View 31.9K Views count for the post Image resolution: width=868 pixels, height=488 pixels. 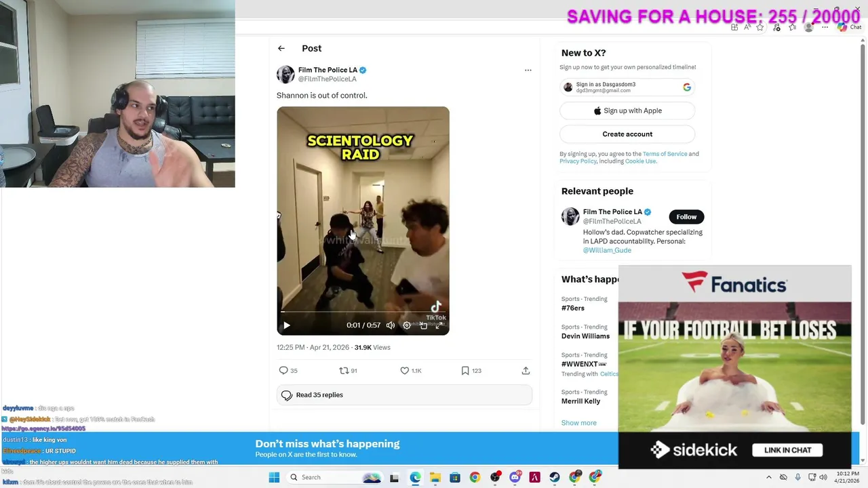(372, 347)
